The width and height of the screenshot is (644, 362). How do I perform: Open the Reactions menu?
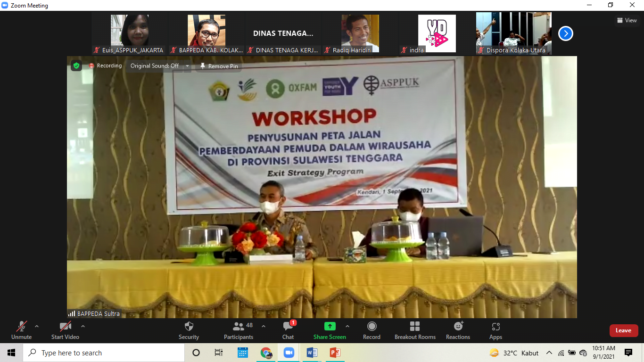[458, 330]
